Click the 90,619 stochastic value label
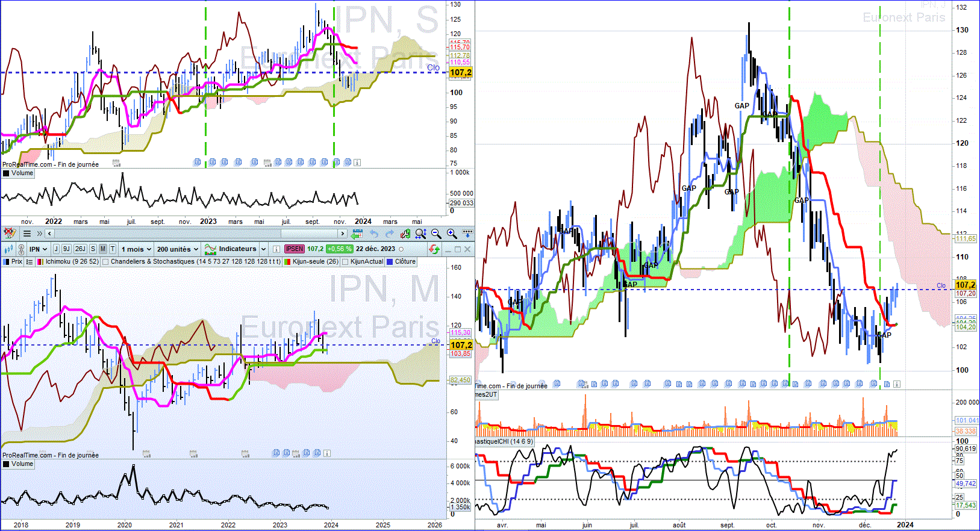This screenshot has height=531, width=980. click(x=966, y=449)
